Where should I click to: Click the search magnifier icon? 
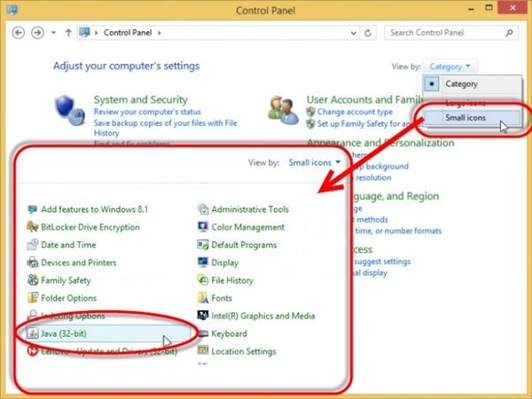click(x=509, y=33)
